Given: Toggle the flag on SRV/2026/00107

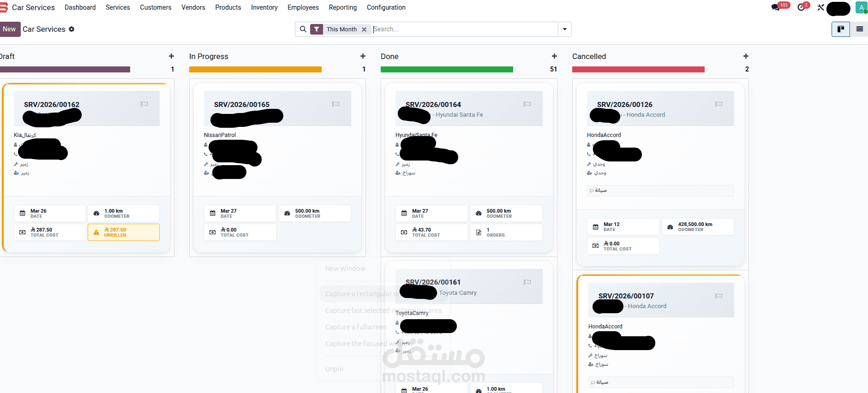Looking at the screenshot, I should coord(718,296).
